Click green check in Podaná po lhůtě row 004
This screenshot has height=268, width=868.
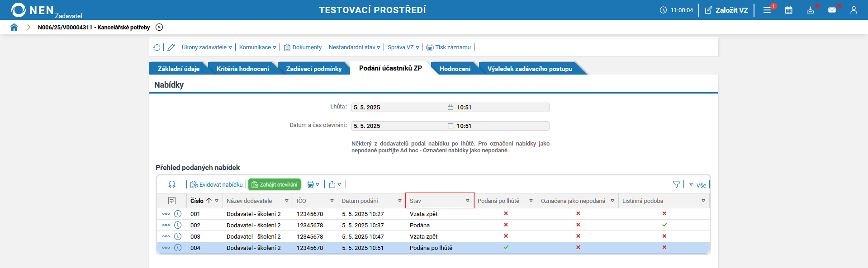click(x=506, y=247)
